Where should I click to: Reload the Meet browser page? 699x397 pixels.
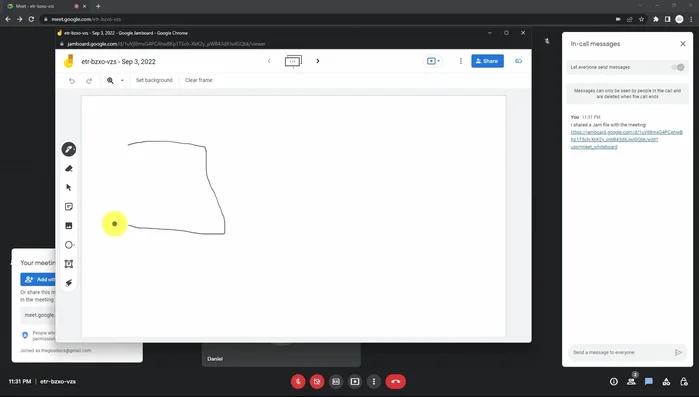pos(31,19)
